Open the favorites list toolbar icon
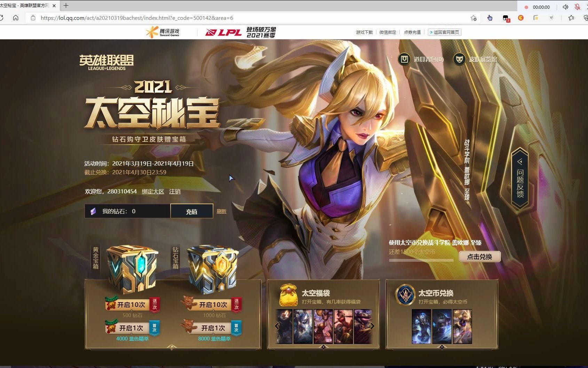Viewport: 588px width, 368px height. [571, 18]
